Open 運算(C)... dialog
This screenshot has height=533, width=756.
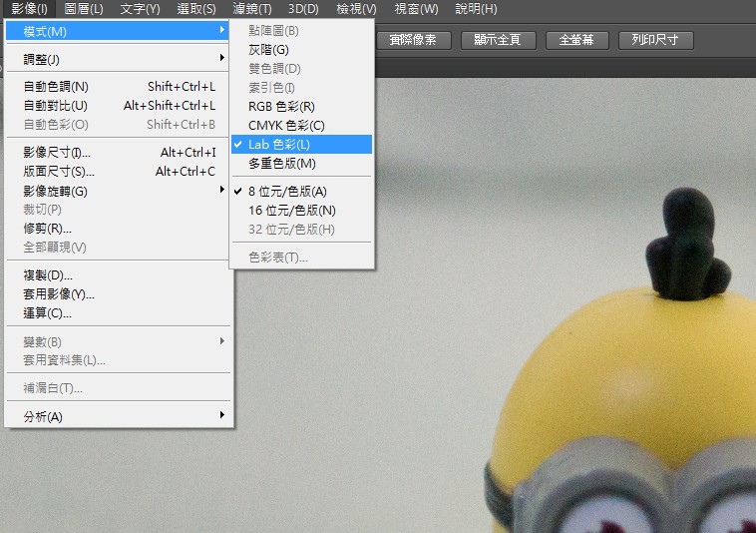pos(117,313)
